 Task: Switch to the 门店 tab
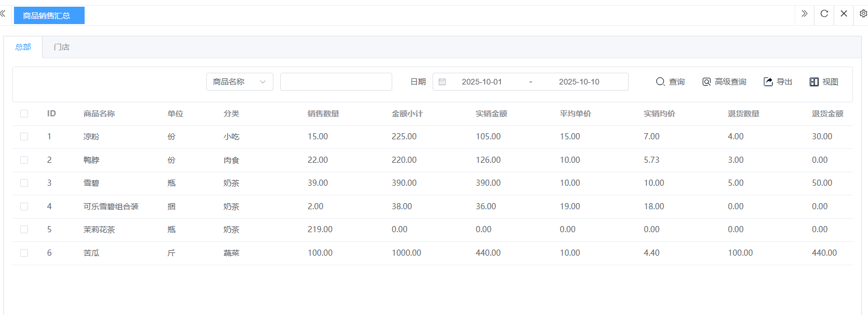[62, 47]
